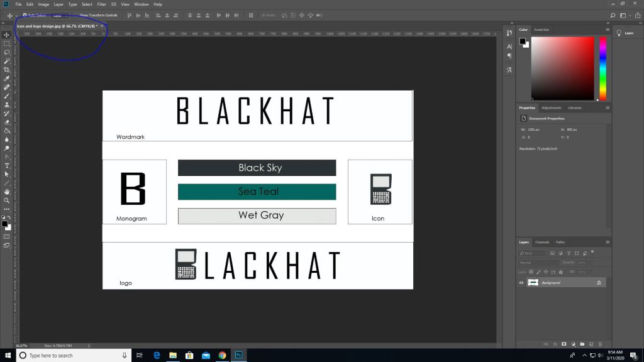644x362 pixels.
Task: Enable Show Transform Controls checkbox
Action: [x=76, y=15]
